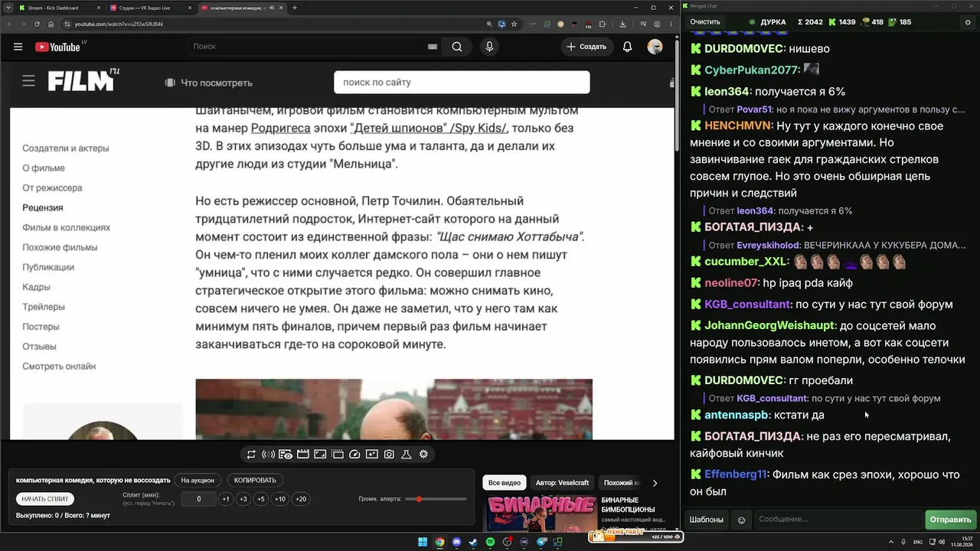
Task: Open 'Создатели и актеры' section
Action: pyautogui.click(x=66, y=148)
